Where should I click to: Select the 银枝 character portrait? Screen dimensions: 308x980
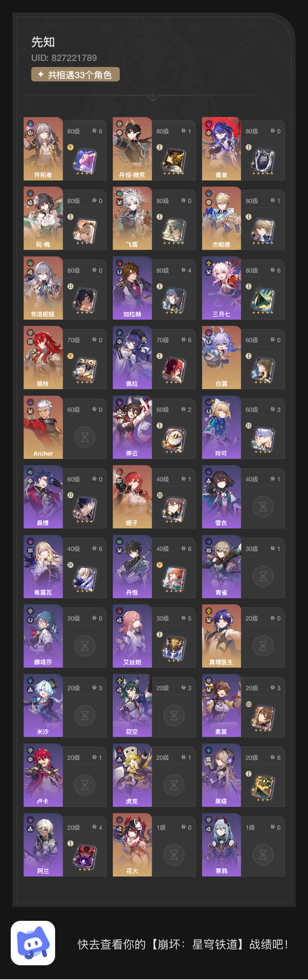tap(43, 357)
